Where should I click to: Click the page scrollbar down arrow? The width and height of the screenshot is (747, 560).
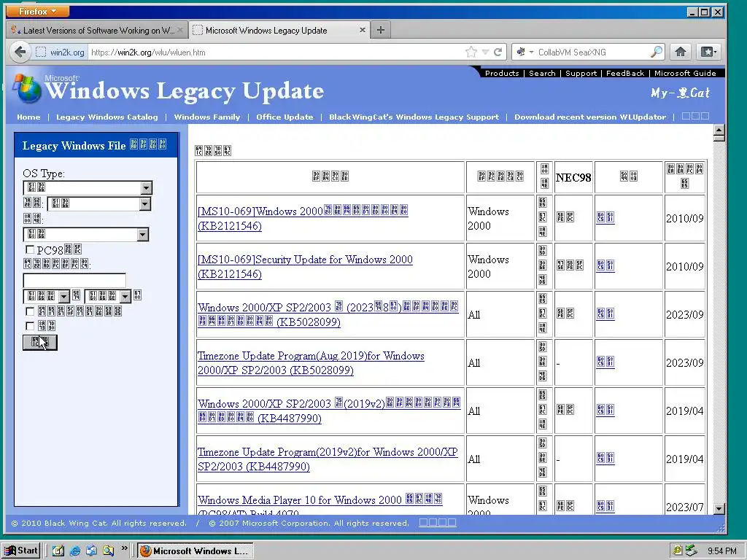pos(719,508)
